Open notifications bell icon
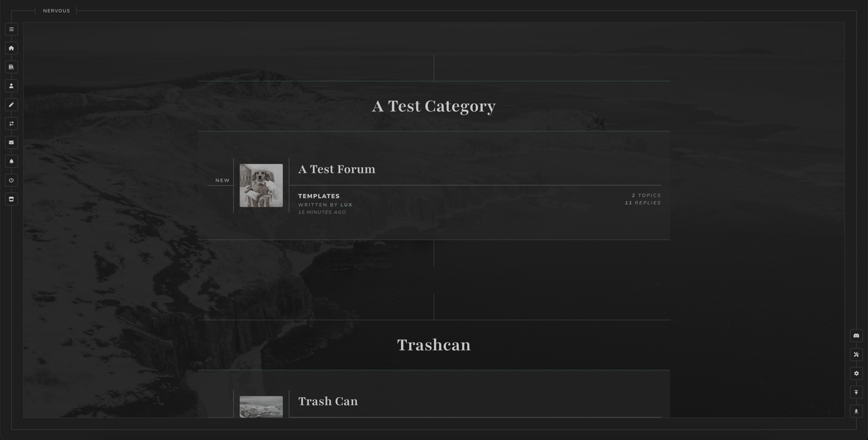Viewport: 868px width, 440px height. [x=11, y=161]
